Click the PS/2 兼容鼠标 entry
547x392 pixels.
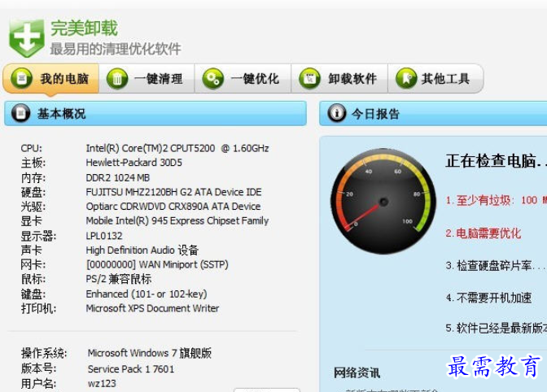(119, 279)
